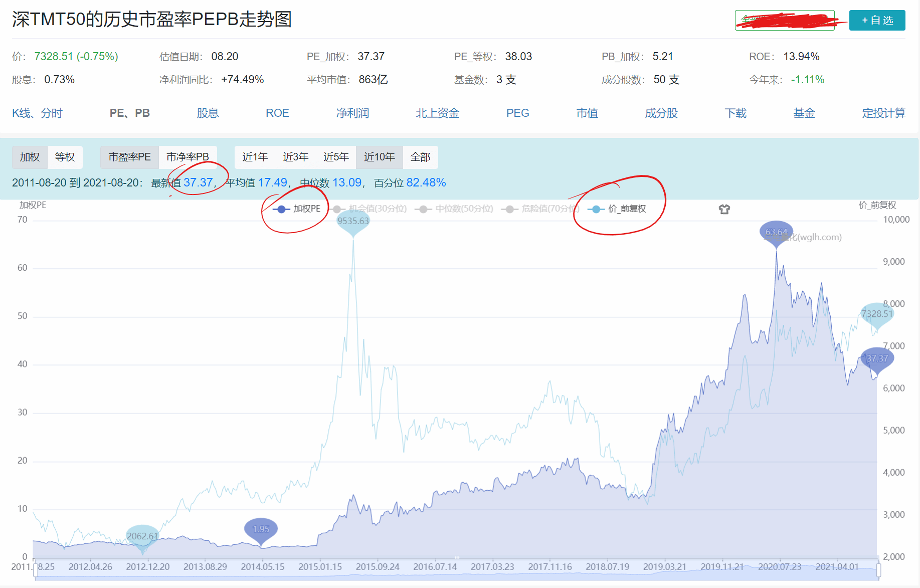Click the 股息 0.73% value
920x588 pixels.
pos(59,80)
